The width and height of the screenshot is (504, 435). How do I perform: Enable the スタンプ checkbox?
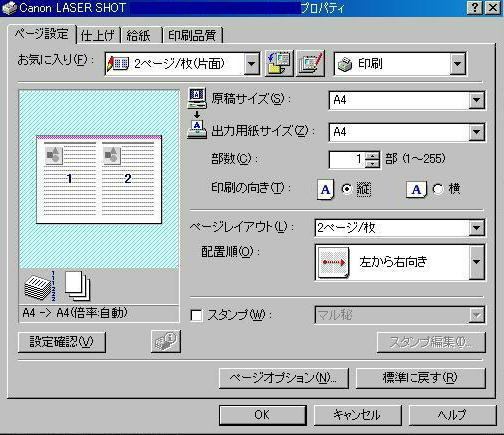(x=196, y=315)
